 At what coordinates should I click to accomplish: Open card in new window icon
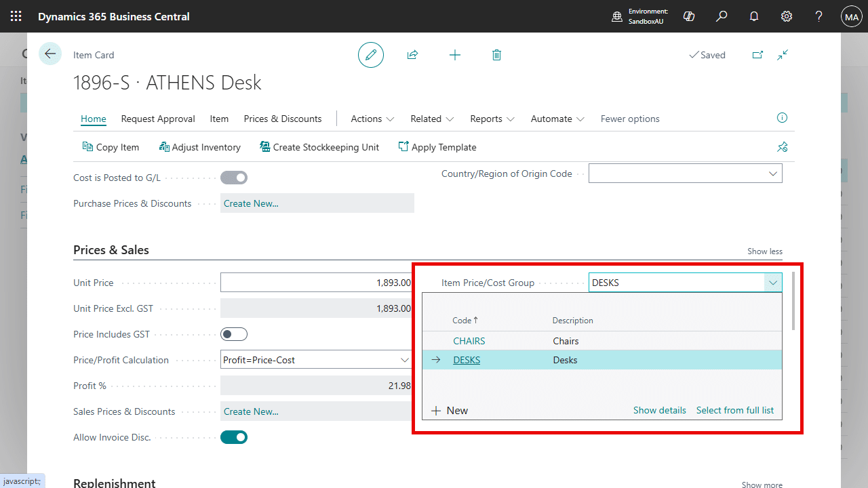click(757, 55)
